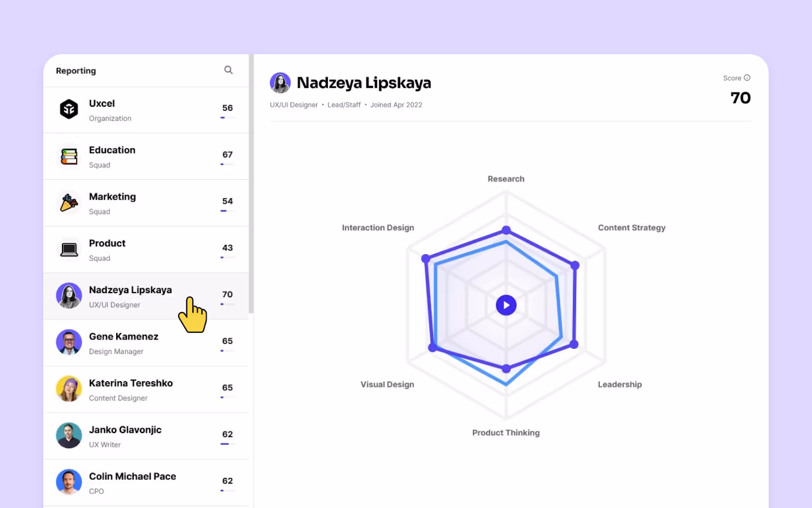
Task: Select Nadzeya Lipskaya from the reporting list
Action: click(130, 296)
